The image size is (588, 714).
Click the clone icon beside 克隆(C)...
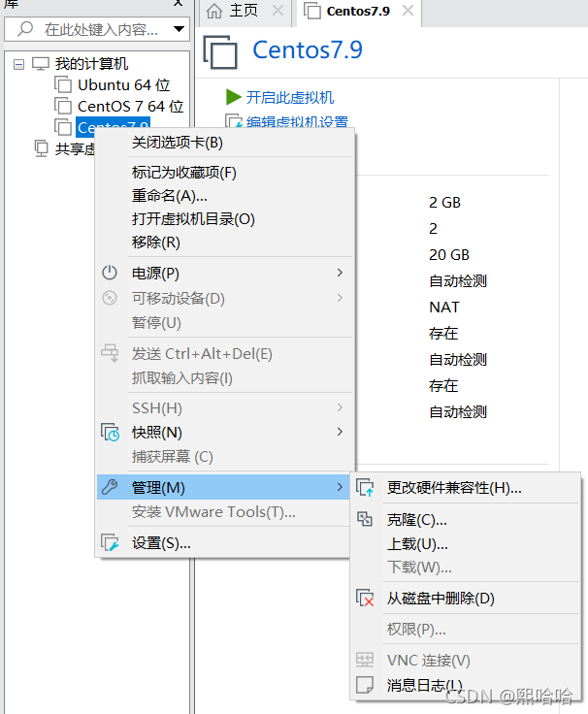click(x=365, y=519)
